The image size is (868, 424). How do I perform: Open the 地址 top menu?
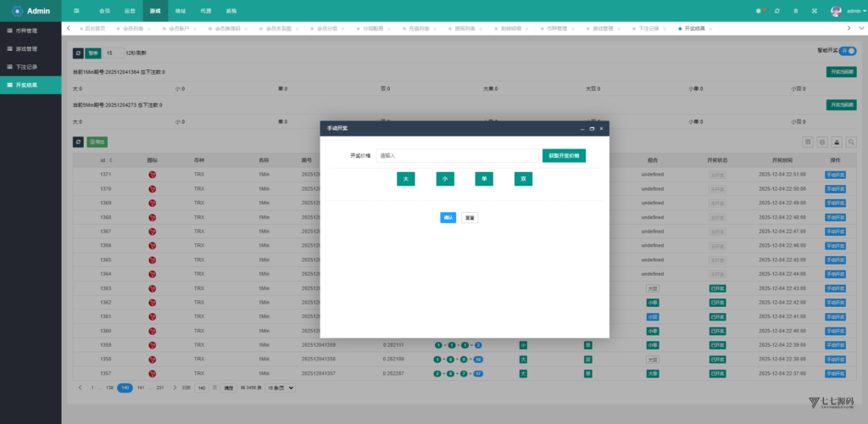tap(181, 11)
